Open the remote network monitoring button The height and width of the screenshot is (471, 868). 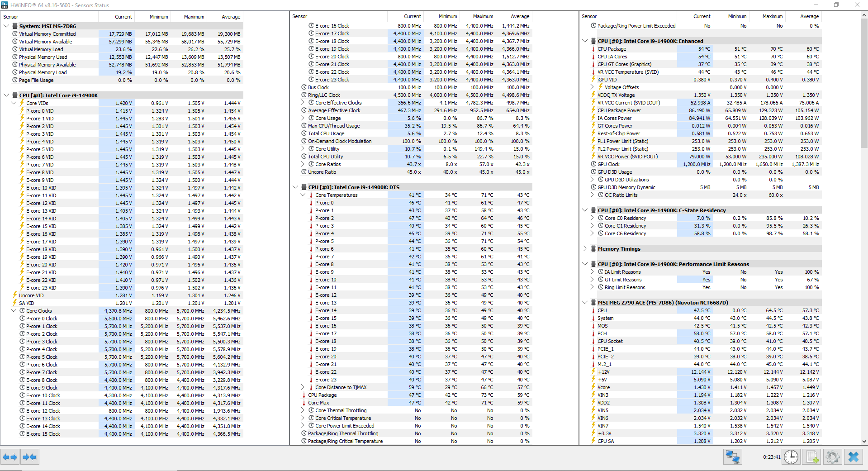tap(732, 457)
